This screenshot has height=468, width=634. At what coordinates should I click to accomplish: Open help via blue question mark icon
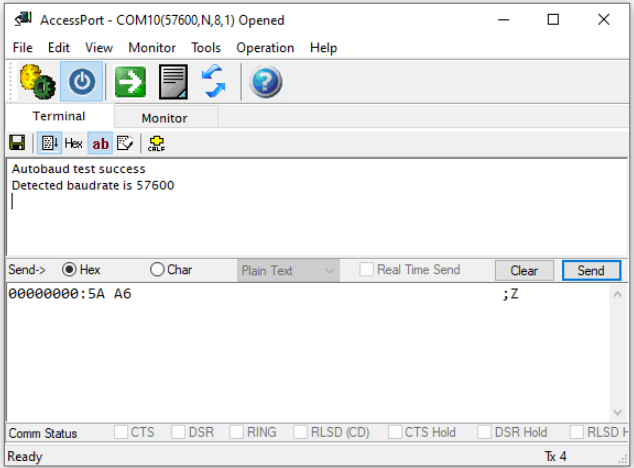pyautogui.click(x=265, y=82)
